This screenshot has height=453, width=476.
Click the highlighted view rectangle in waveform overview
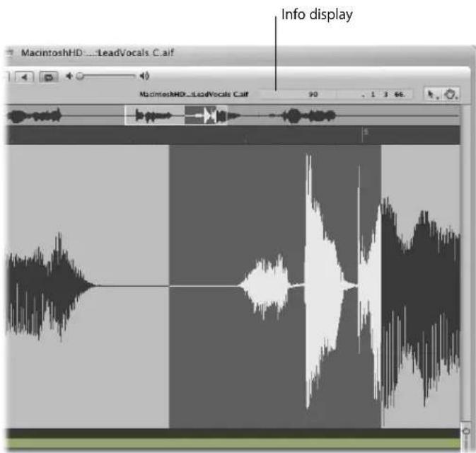coord(176,115)
